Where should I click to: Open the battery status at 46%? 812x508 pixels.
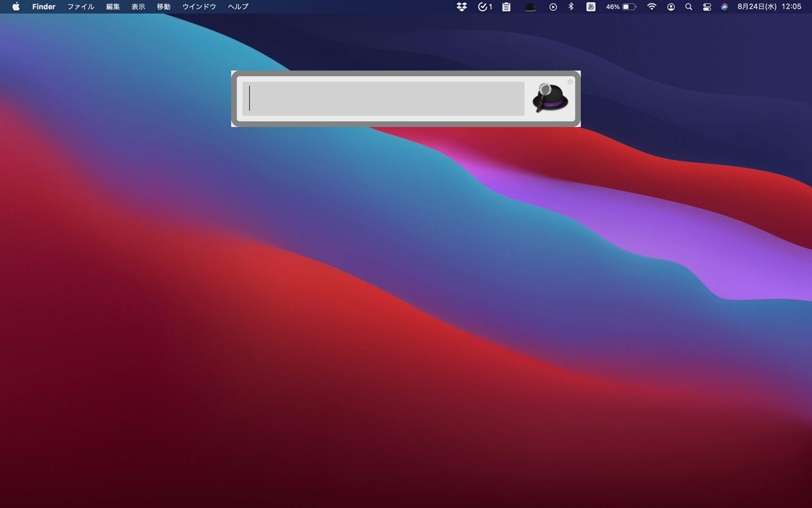tap(621, 7)
